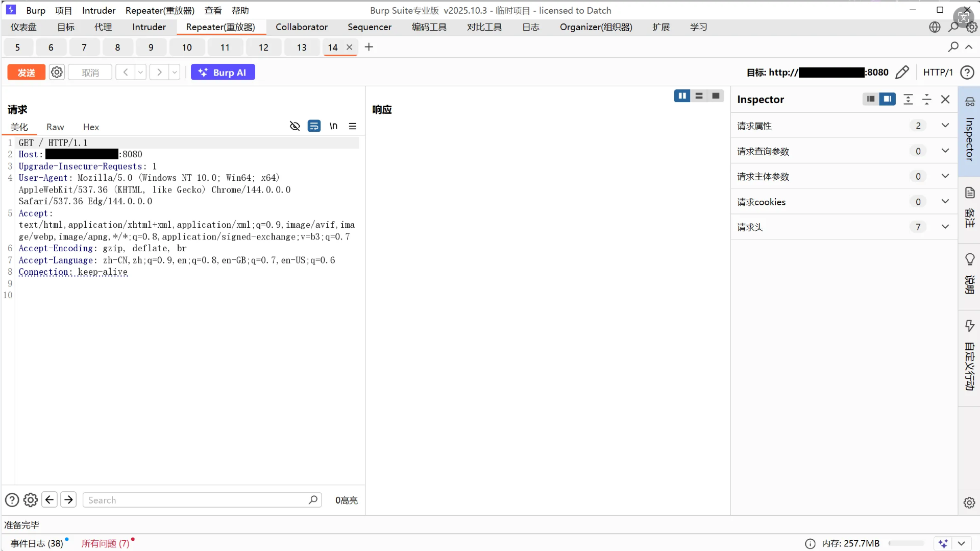980x551 pixels.
Task: Open side panel settings gear at bottom right
Action: (969, 502)
